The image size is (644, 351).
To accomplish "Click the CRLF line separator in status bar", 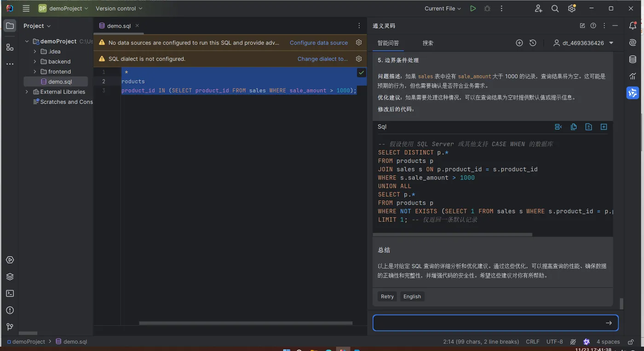I will [533, 342].
